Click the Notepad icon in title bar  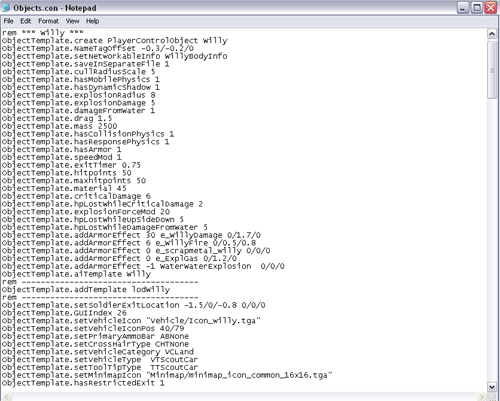click(x=6, y=7)
